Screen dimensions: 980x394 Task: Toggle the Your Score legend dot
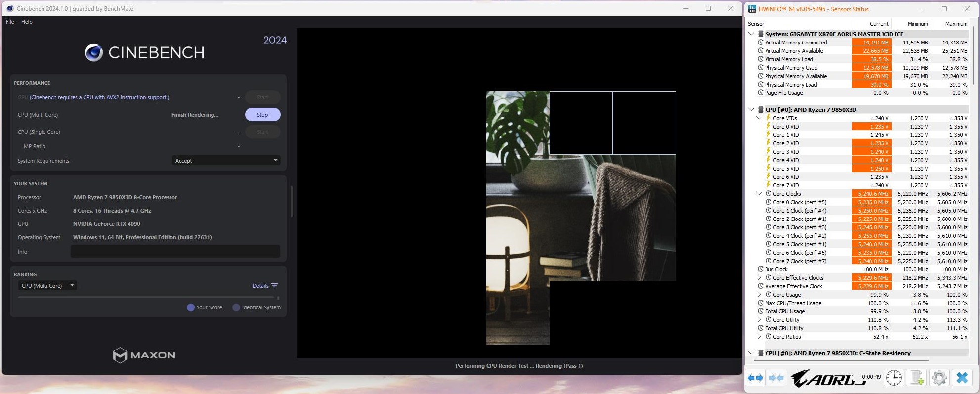pos(191,307)
